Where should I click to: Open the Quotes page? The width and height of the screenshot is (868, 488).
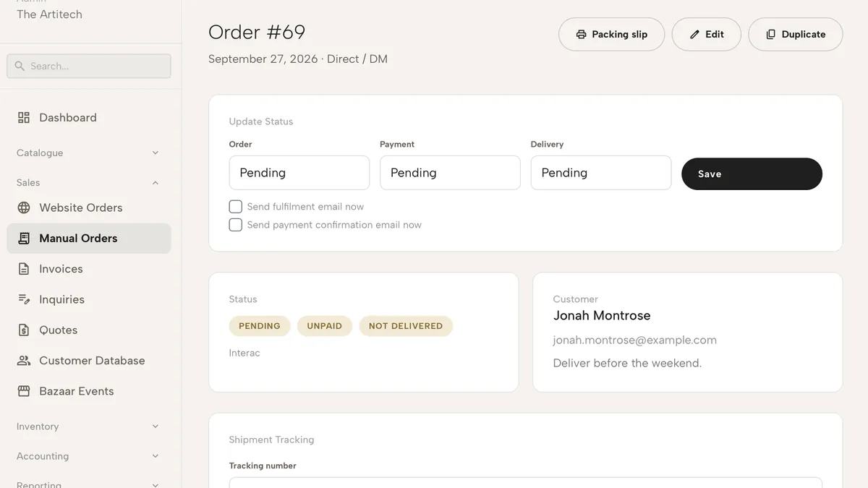click(89, 330)
